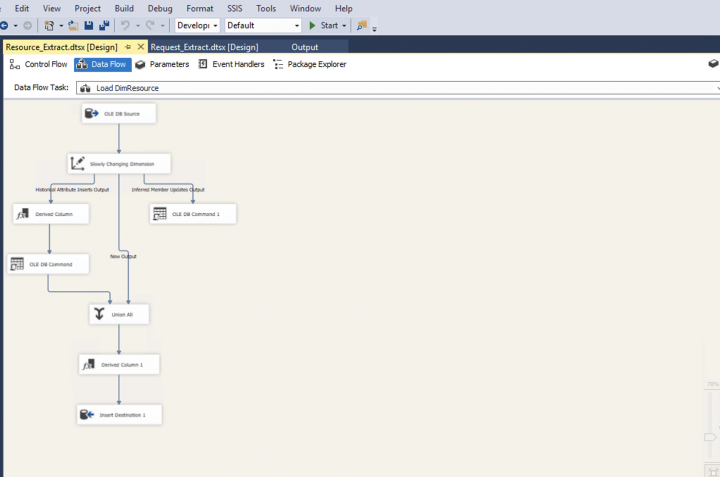Select the Insert Destination 1 component
720x477 pixels.
tap(119, 415)
